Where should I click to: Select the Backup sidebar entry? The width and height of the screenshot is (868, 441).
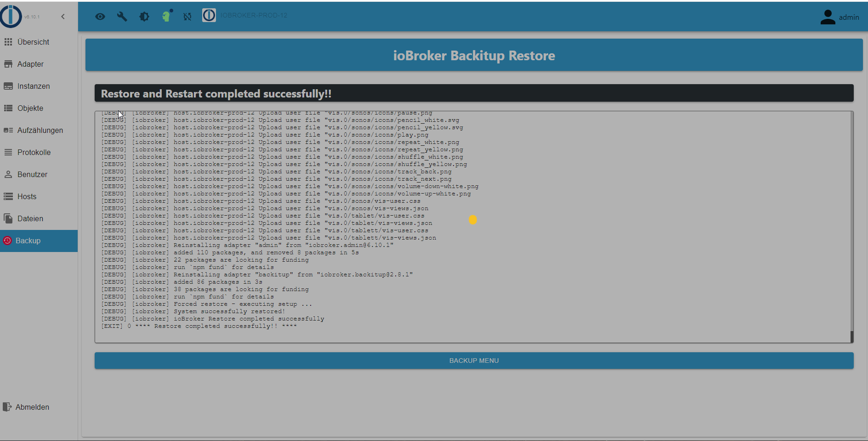click(39, 241)
